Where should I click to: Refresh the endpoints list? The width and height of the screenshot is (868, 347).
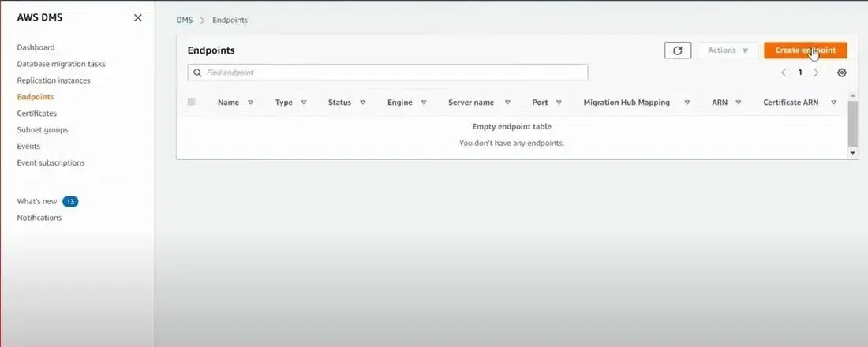click(x=678, y=50)
